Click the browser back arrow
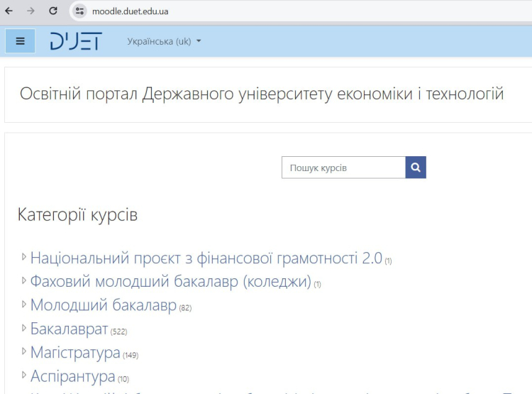This screenshot has height=394, width=532. 9,11
